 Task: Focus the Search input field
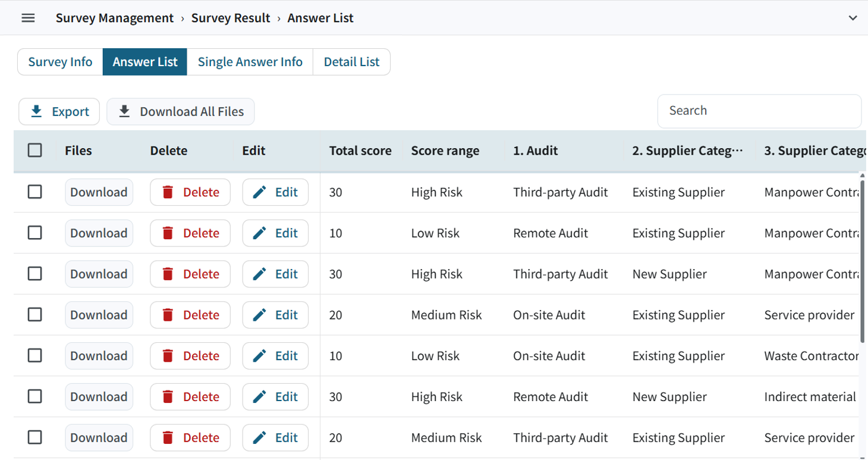tap(759, 111)
